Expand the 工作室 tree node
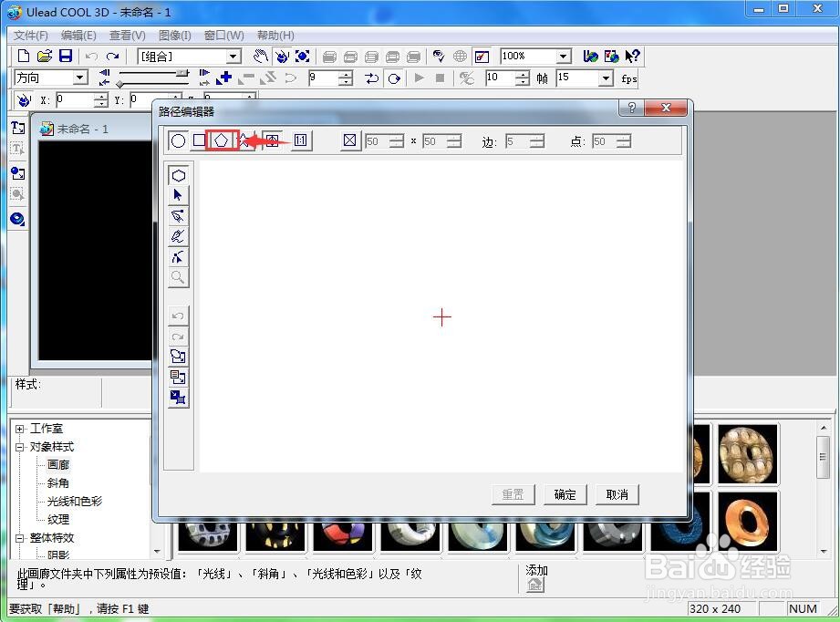The image size is (840, 622). click(20, 430)
